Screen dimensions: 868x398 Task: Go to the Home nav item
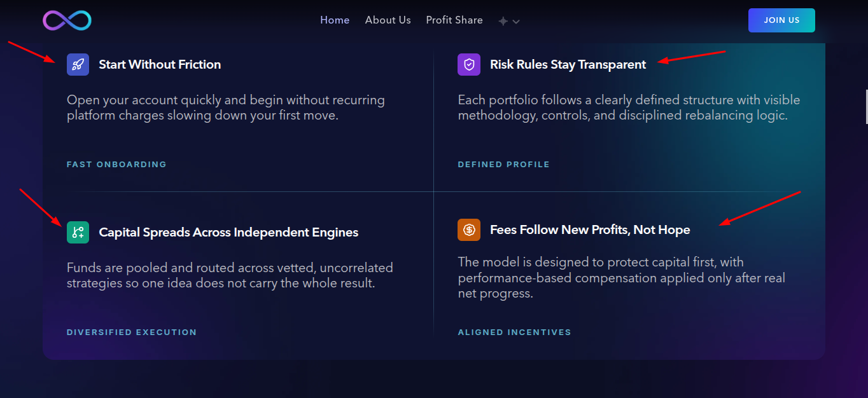coord(335,20)
